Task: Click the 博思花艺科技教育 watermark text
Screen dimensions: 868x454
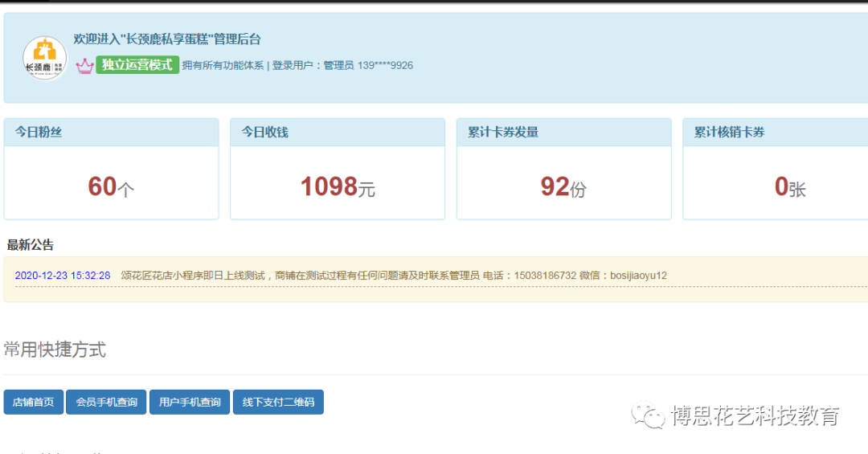Action: coord(755,415)
